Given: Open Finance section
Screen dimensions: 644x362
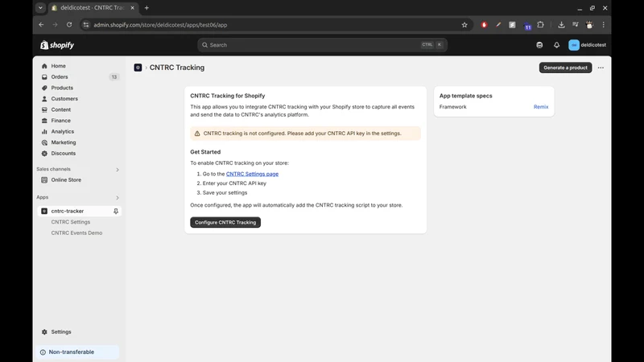Looking at the screenshot, I should [x=61, y=121].
